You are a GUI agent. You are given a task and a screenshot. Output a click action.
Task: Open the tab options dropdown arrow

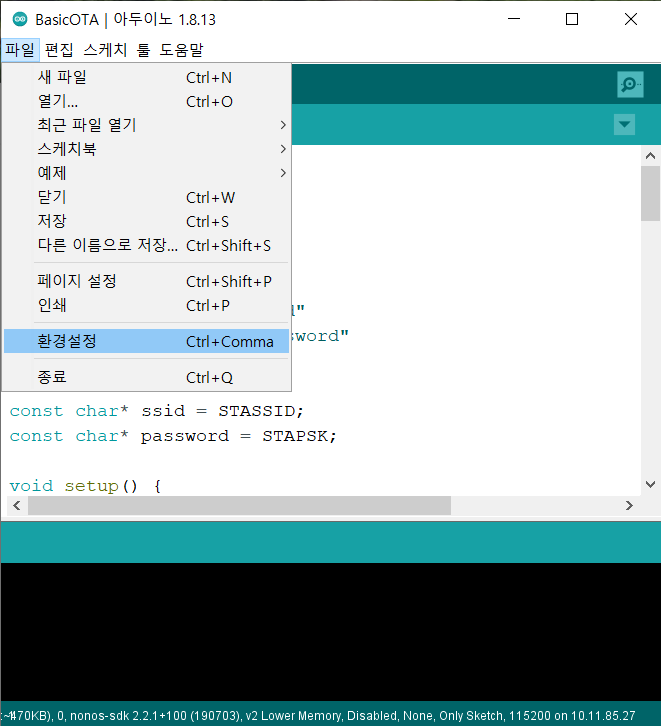(624, 124)
